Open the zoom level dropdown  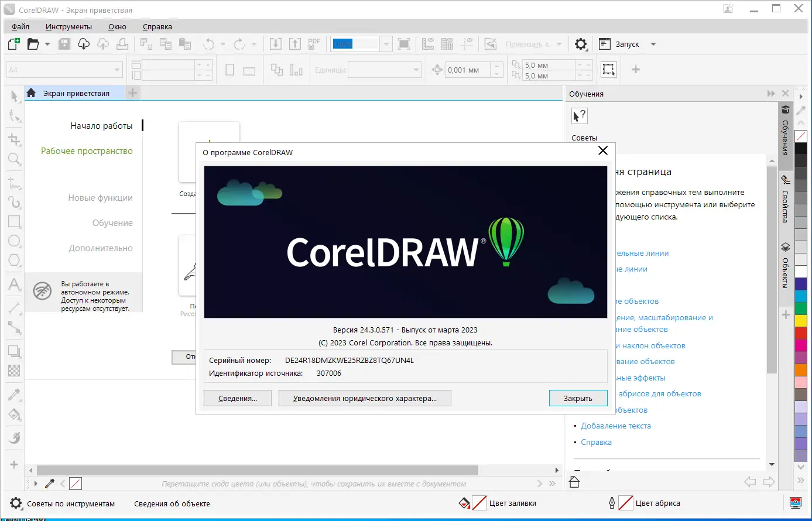pyautogui.click(x=386, y=44)
